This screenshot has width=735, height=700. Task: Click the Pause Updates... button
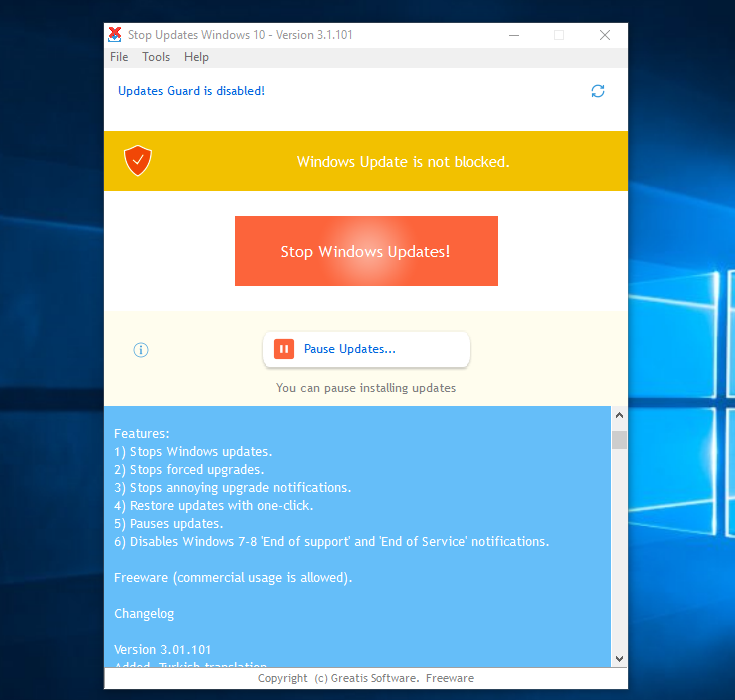point(366,349)
